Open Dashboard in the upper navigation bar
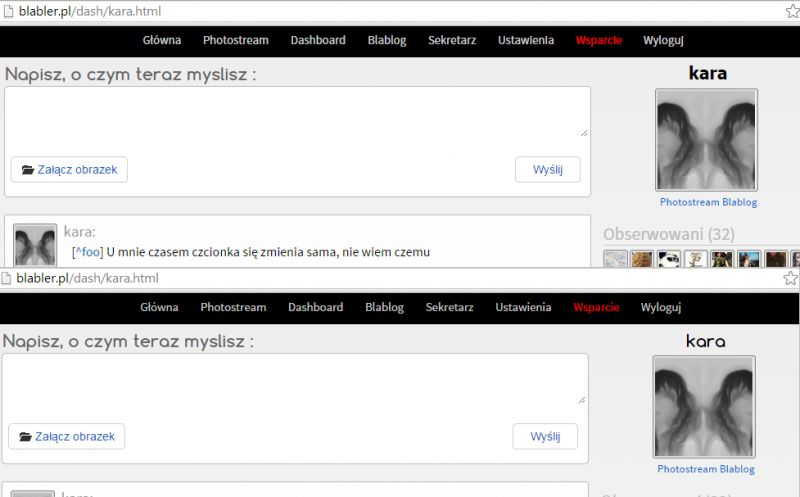 click(x=318, y=40)
